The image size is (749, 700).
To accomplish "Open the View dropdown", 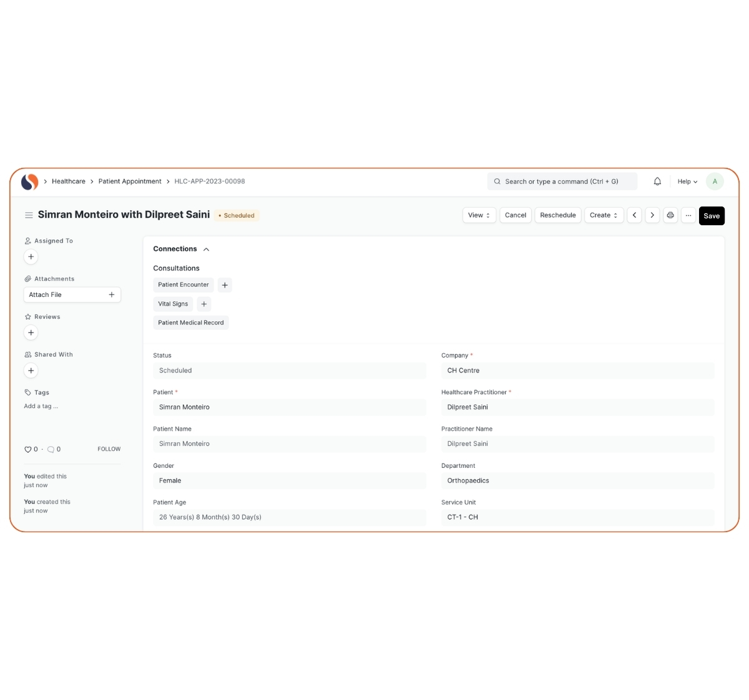I will click(x=479, y=215).
